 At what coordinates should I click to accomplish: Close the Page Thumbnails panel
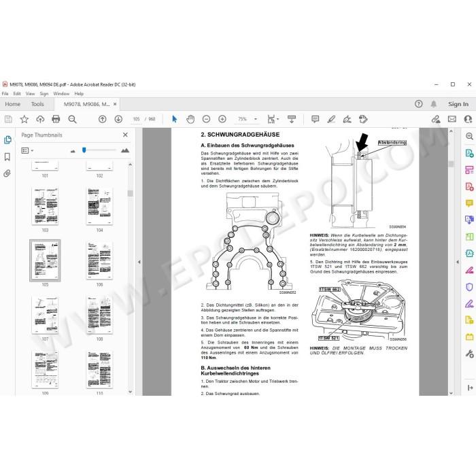(x=125, y=135)
